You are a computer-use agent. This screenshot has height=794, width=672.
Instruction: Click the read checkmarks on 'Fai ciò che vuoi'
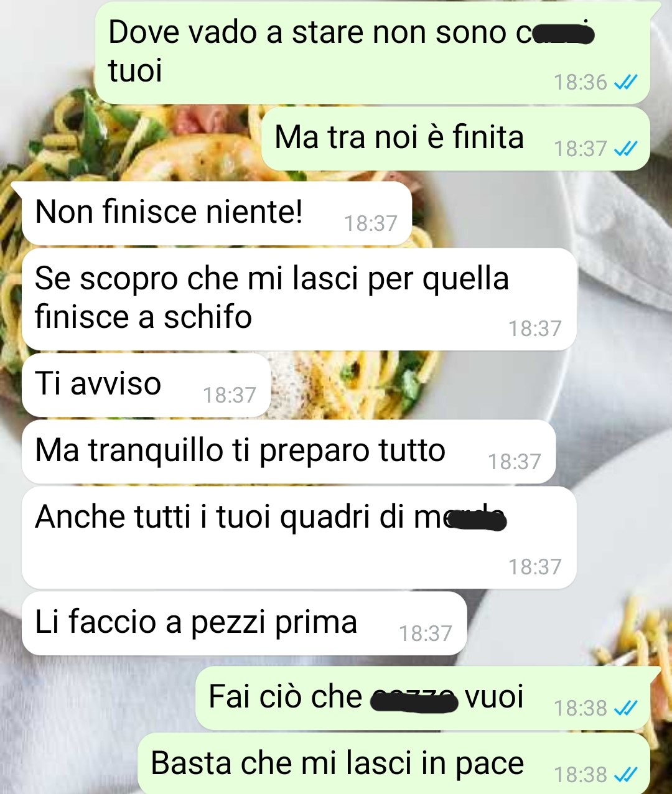[x=625, y=708]
